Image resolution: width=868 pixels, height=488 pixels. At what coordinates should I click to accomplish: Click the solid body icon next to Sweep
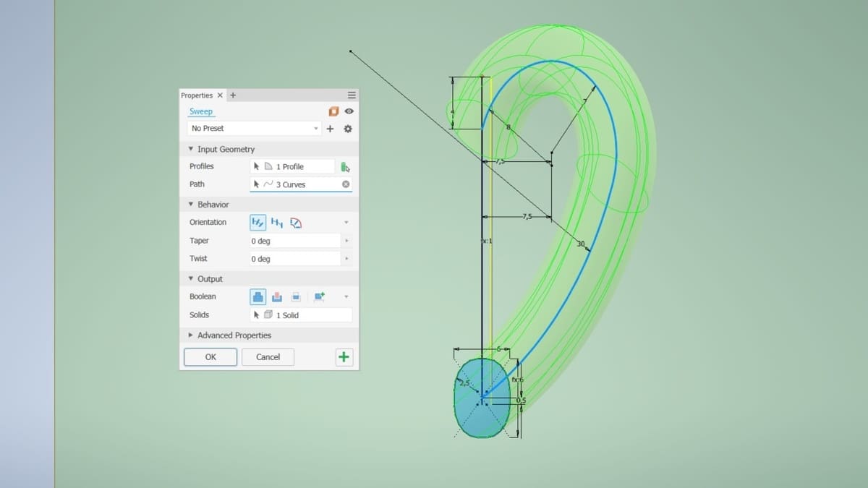(x=333, y=111)
